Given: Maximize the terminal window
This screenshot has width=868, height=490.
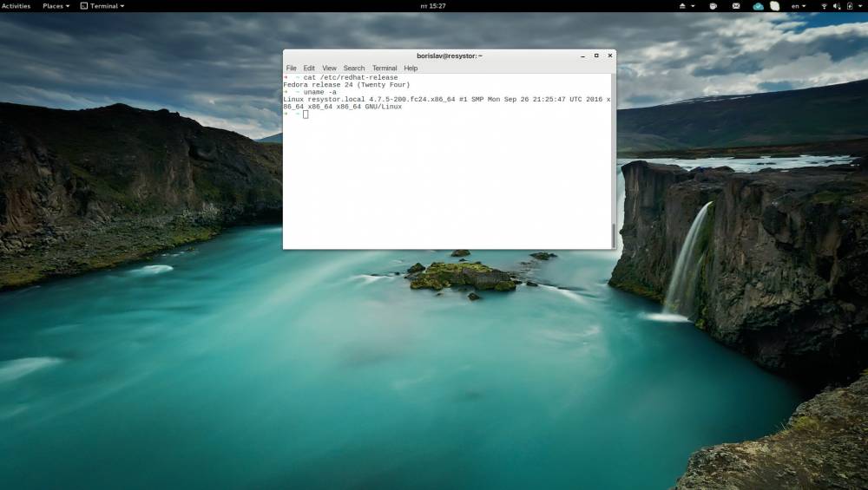Looking at the screenshot, I should (x=596, y=56).
